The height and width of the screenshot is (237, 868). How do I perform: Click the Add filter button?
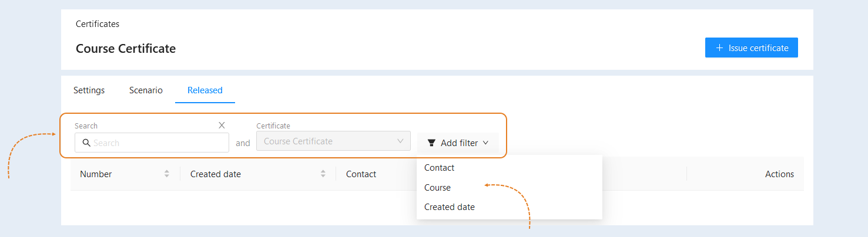[x=458, y=143]
